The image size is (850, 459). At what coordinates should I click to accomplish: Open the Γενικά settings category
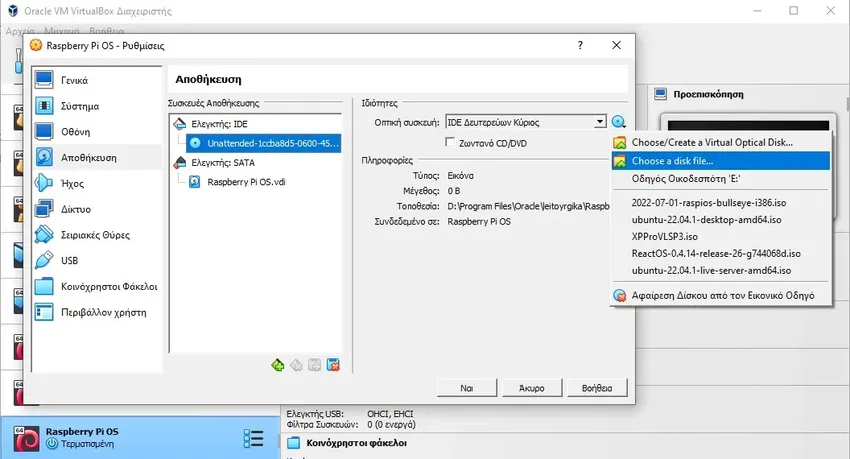point(97,80)
